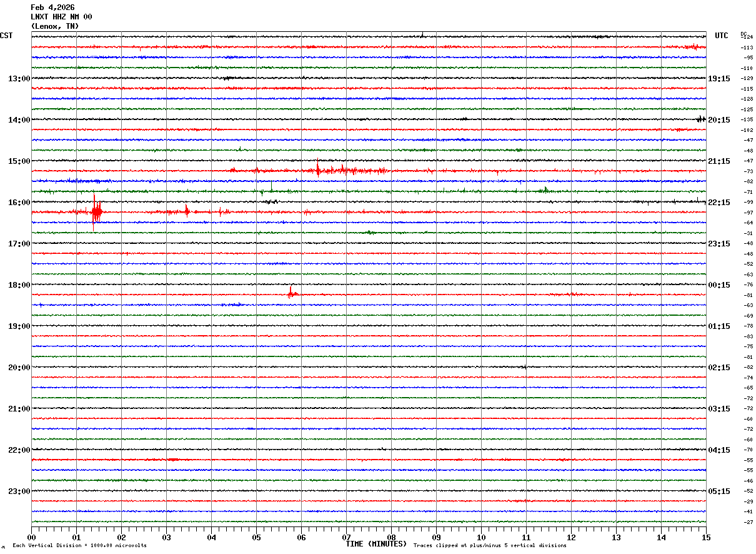Click the '15' minute axis tick label

point(706,537)
